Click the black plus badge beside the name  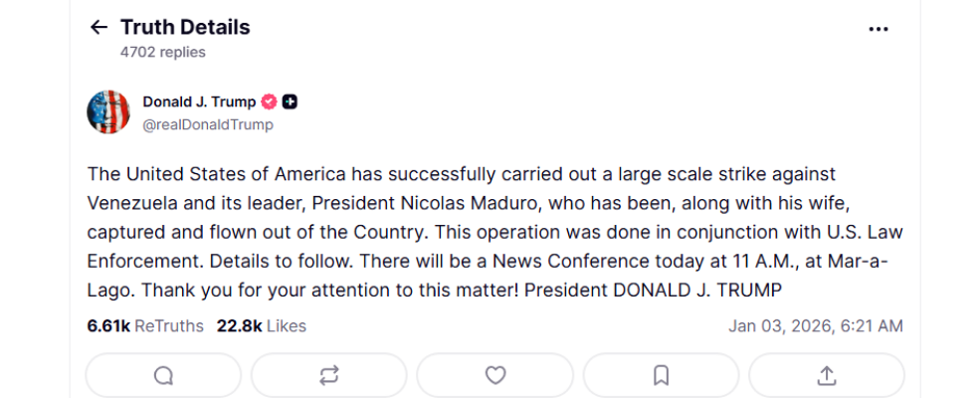[x=291, y=101]
